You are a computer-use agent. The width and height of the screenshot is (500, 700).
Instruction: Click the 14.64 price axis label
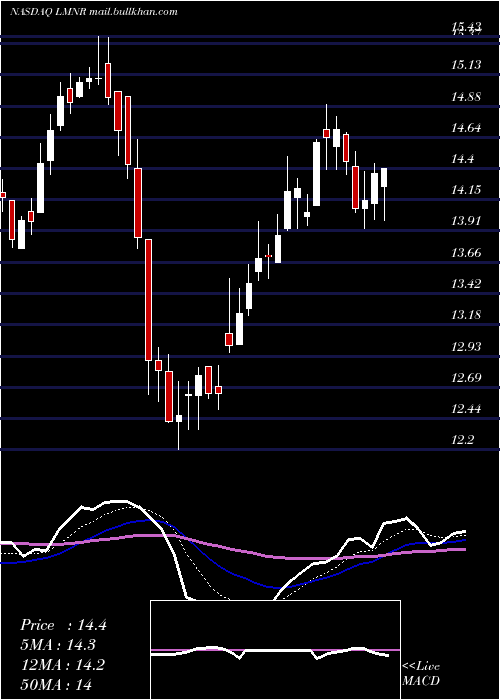click(466, 128)
